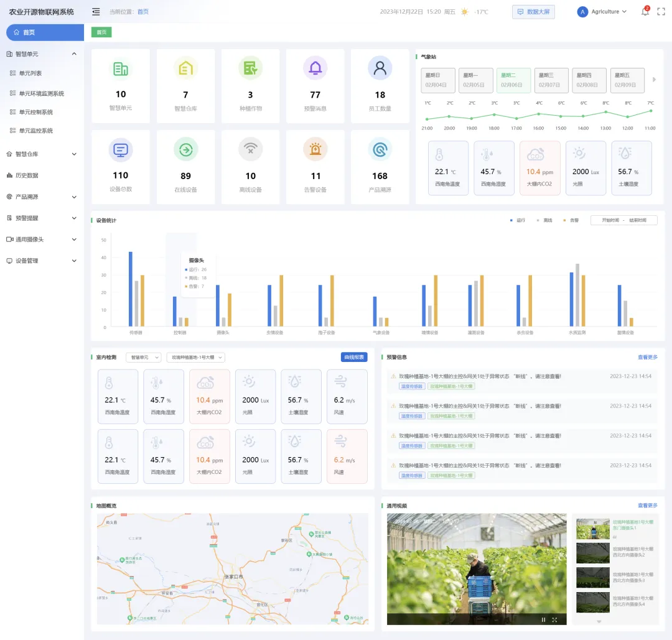Click first alert warning triangle icon
Screen dimensions: 672x640
click(393, 376)
